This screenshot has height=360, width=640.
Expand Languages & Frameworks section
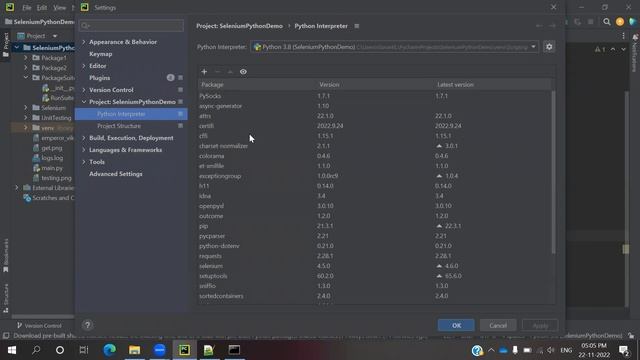point(84,150)
